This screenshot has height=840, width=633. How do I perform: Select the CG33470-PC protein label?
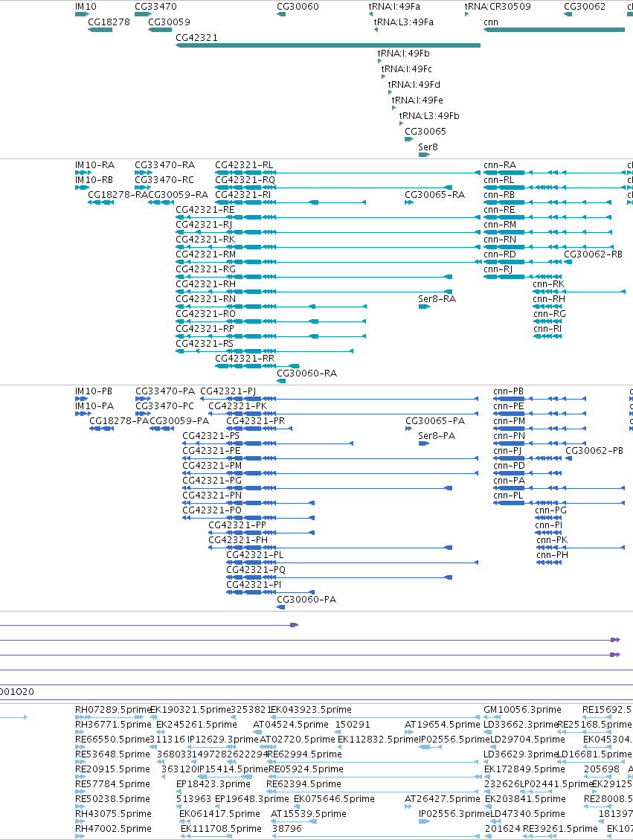164,406
